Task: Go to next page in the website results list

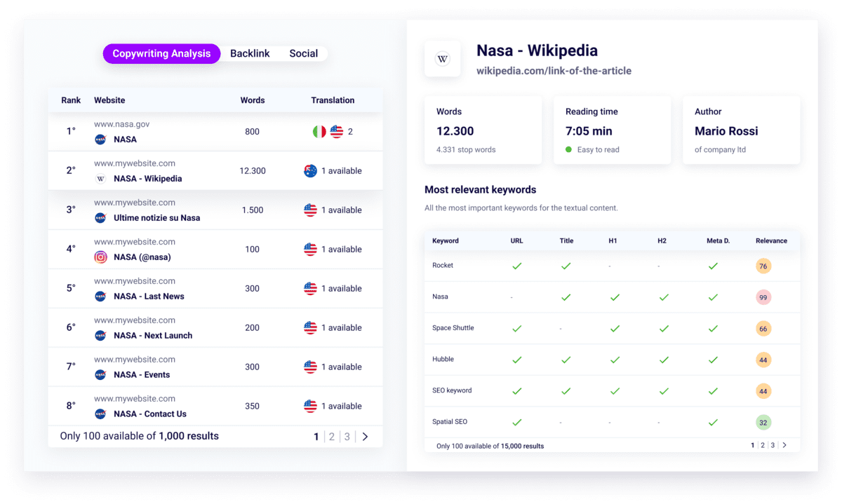Action: pos(365,437)
